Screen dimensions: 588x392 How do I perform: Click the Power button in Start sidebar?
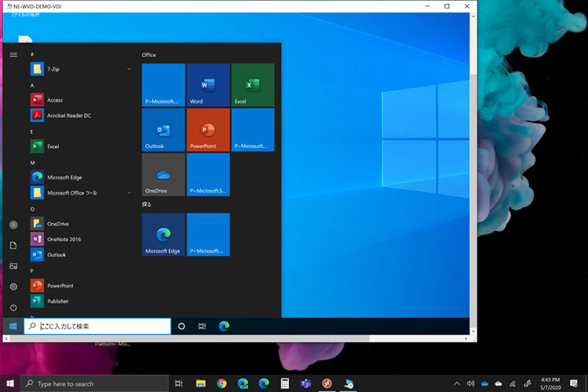click(x=13, y=307)
